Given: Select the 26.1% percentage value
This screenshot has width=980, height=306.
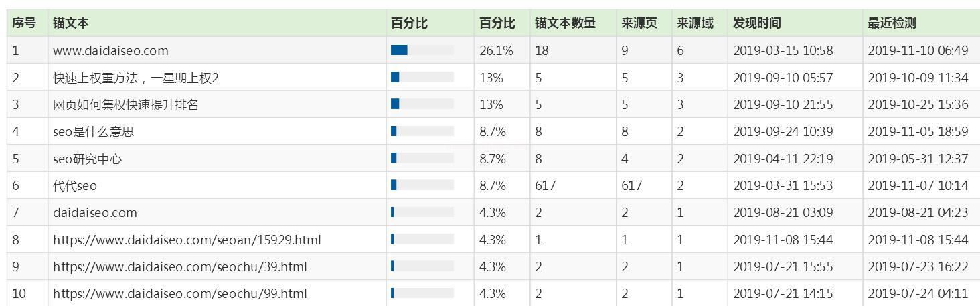Looking at the screenshot, I should point(496,51).
